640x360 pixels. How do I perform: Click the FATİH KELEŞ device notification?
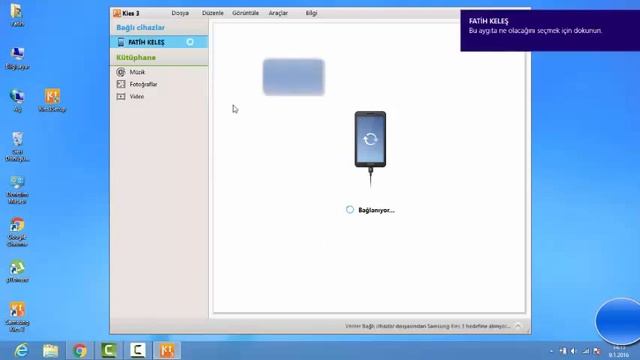pos(550,31)
